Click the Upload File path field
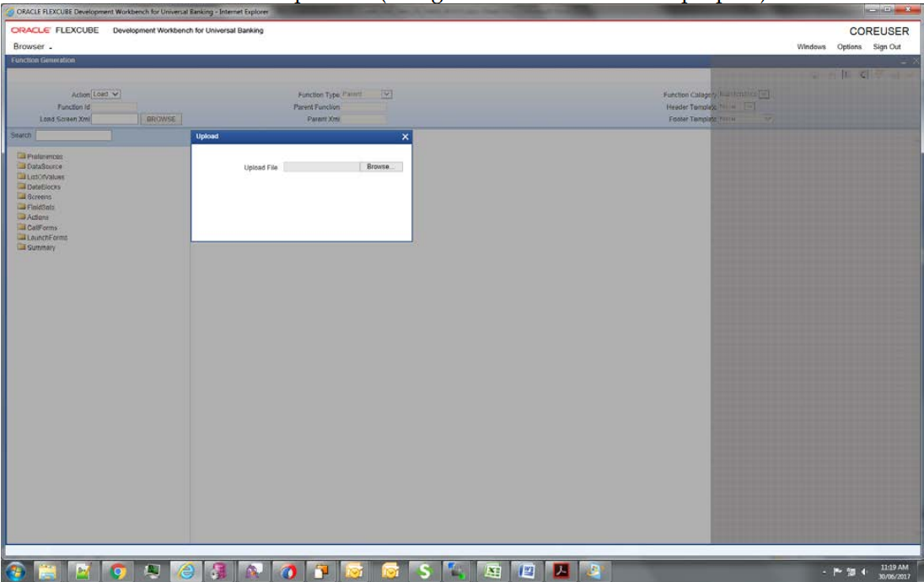This screenshot has width=924, height=582. click(322, 167)
